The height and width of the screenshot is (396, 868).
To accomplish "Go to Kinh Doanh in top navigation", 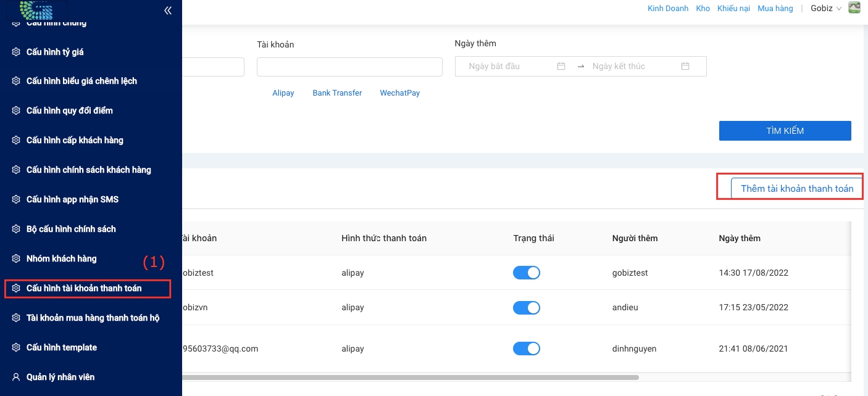I will click(x=667, y=9).
